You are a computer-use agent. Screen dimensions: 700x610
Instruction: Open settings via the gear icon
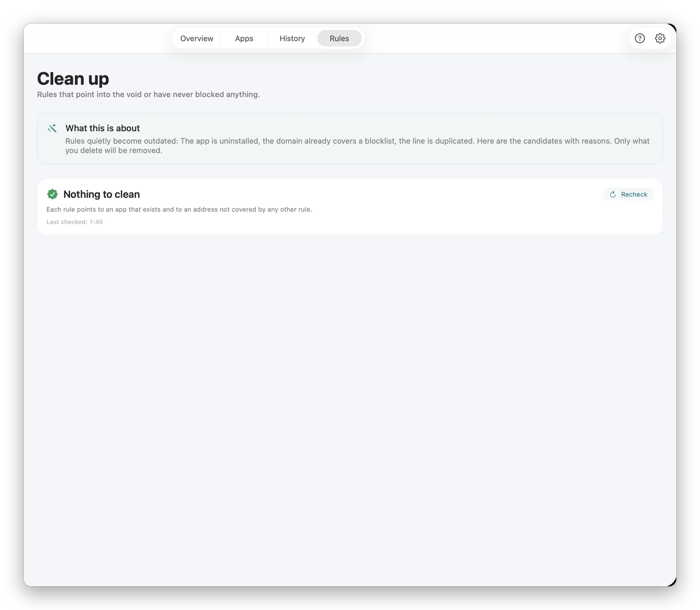click(660, 38)
